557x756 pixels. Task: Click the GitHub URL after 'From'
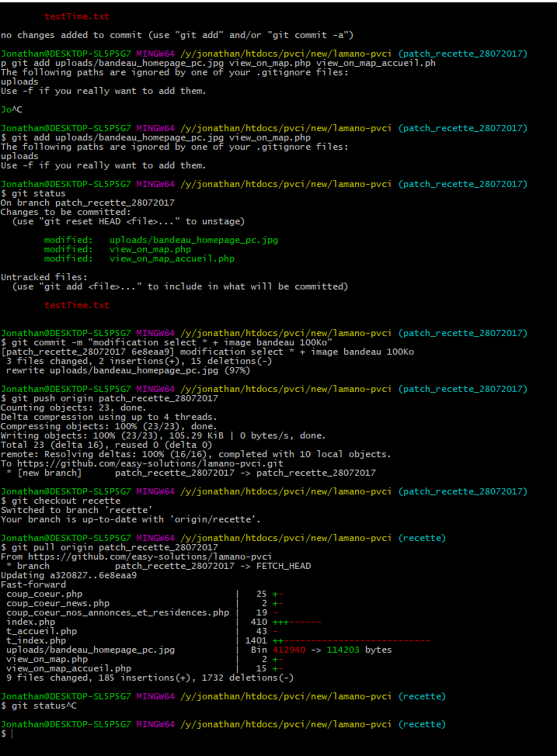(150, 557)
